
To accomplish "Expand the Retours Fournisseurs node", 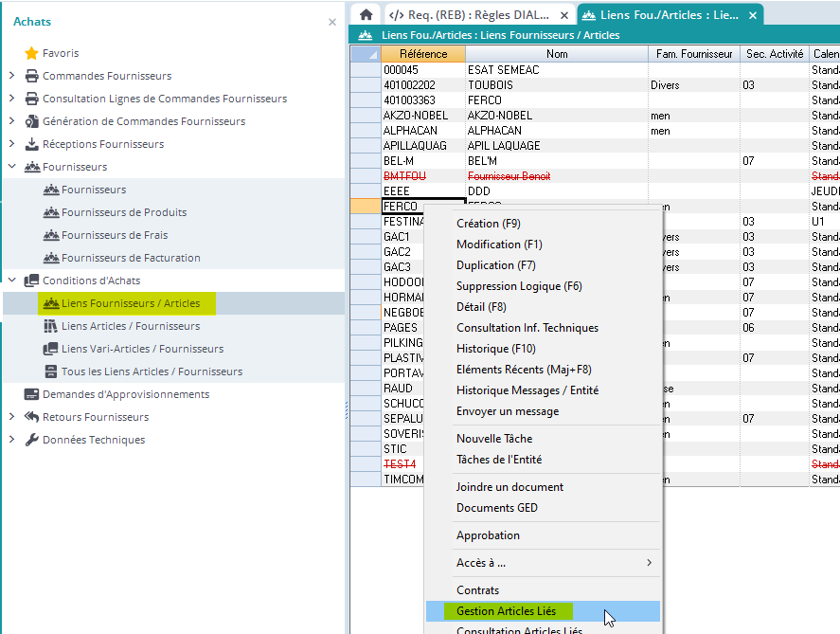I will (x=11, y=417).
